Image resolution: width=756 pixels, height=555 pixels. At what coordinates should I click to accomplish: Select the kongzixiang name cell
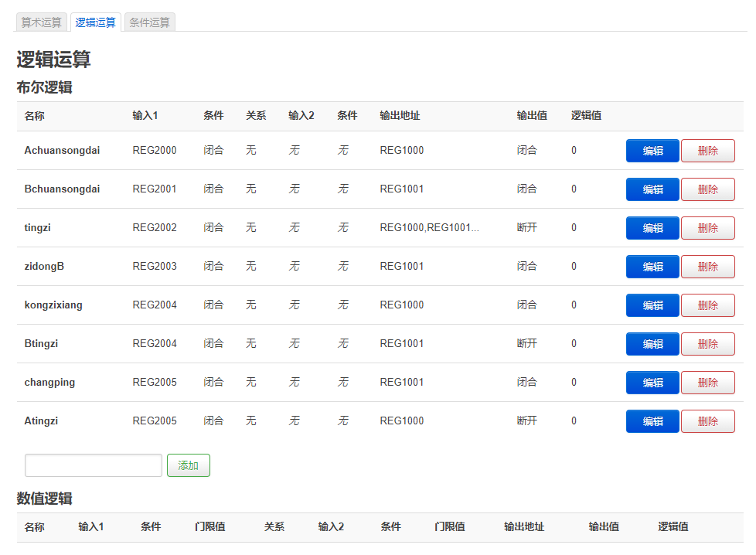click(53, 305)
